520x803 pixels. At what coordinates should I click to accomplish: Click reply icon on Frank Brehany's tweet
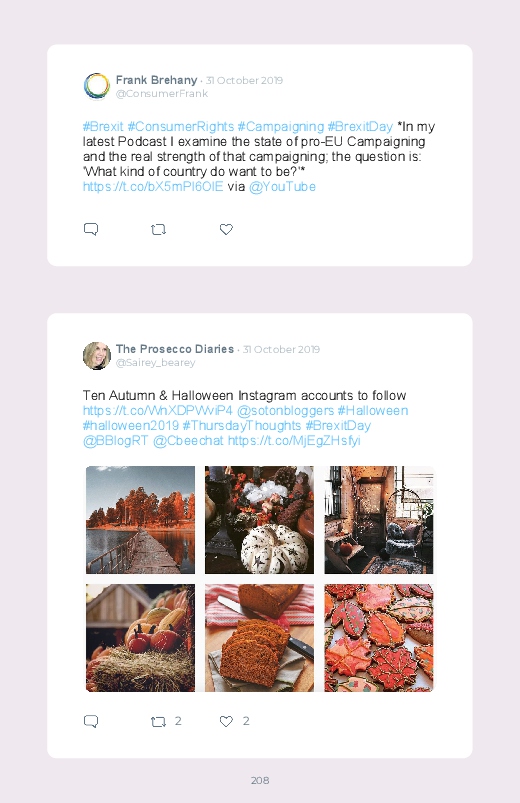click(x=91, y=229)
